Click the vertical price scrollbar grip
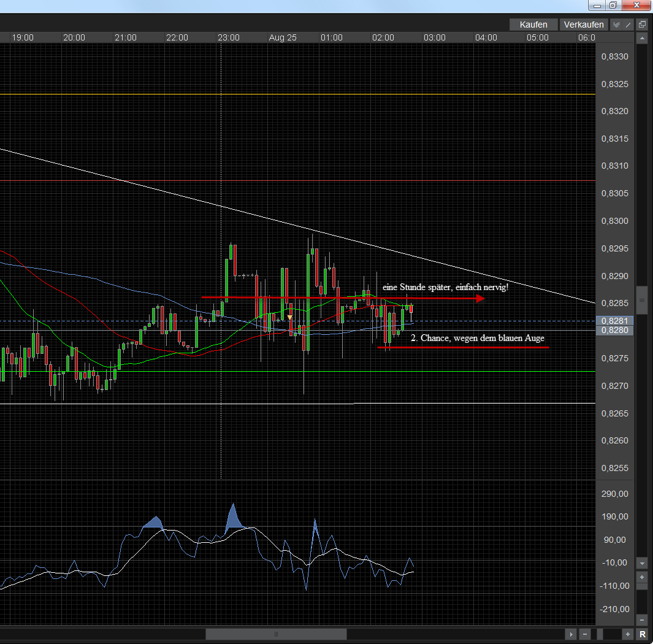653x644 pixels. tap(642, 301)
